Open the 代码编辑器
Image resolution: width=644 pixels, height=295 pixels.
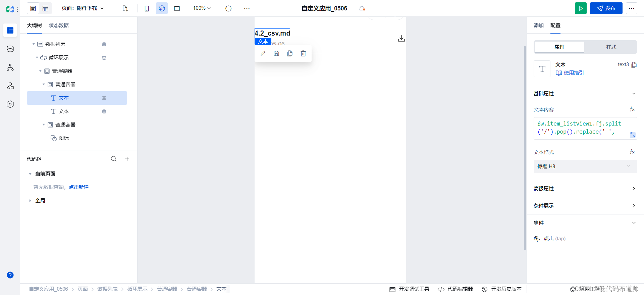455,289
